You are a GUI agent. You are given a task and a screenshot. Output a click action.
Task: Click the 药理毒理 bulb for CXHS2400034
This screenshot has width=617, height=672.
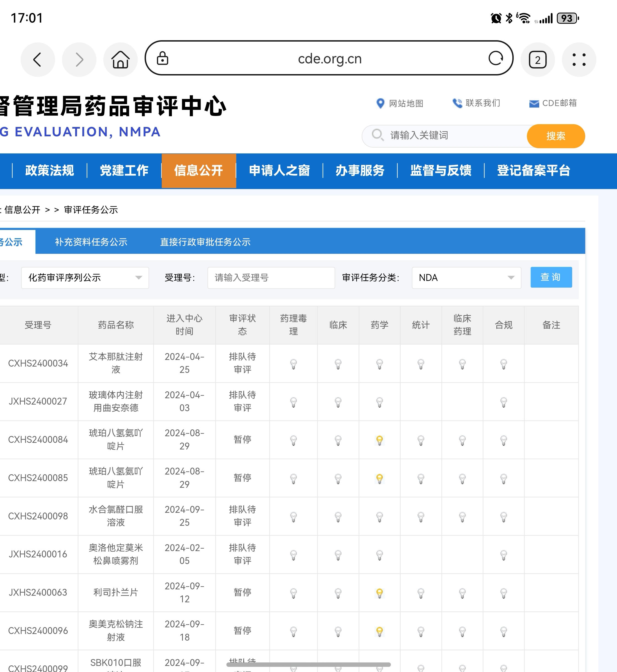293,364
